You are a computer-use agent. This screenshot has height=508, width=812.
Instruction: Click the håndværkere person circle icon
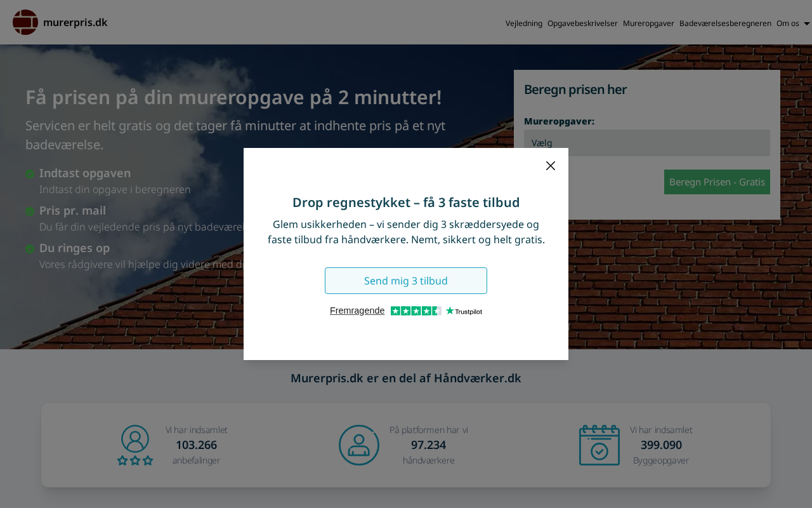(359, 445)
